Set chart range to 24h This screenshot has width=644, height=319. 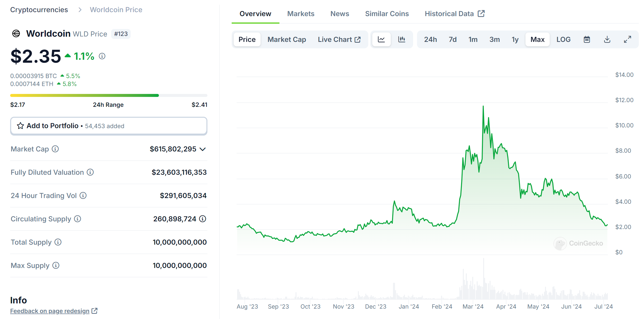click(x=430, y=39)
